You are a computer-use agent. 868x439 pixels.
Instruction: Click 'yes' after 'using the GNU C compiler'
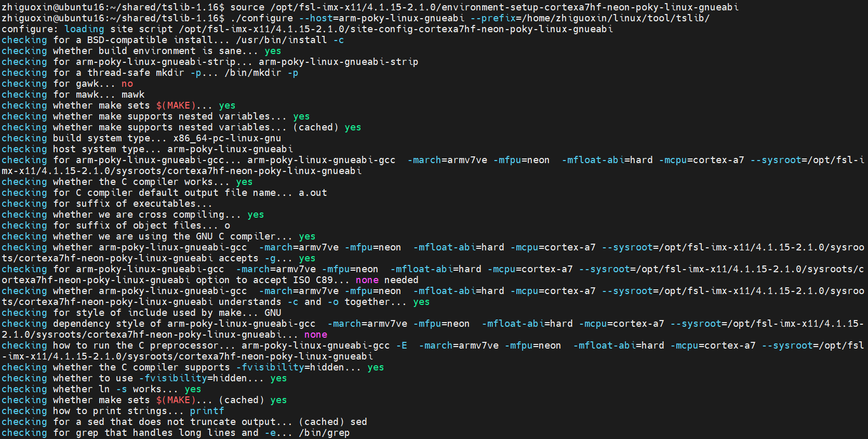tap(307, 236)
